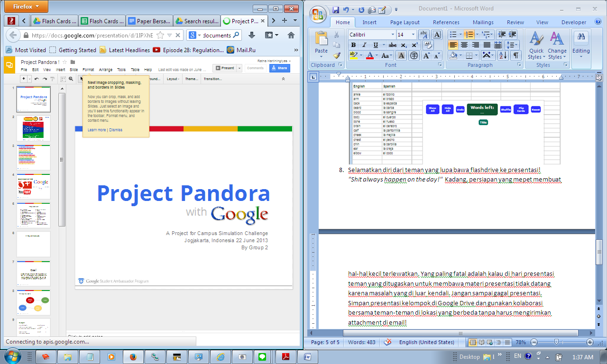607x364 pixels.
Task: Open the Editing dropdown in Word ribbon
Action: [x=581, y=45]
